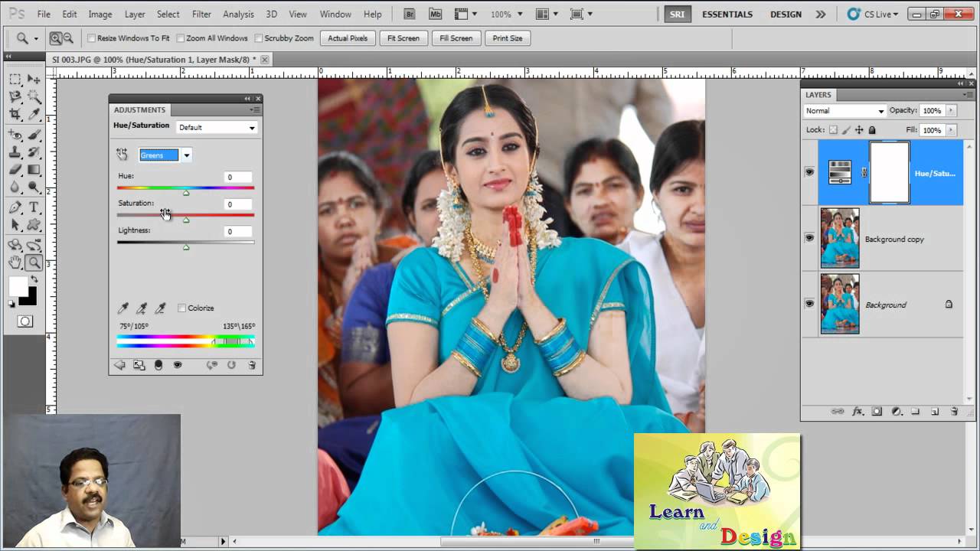The width and height of the screenshot is (980, 551).
Task: Add a layer style with fx icon
Action: (x=857, y=412)
